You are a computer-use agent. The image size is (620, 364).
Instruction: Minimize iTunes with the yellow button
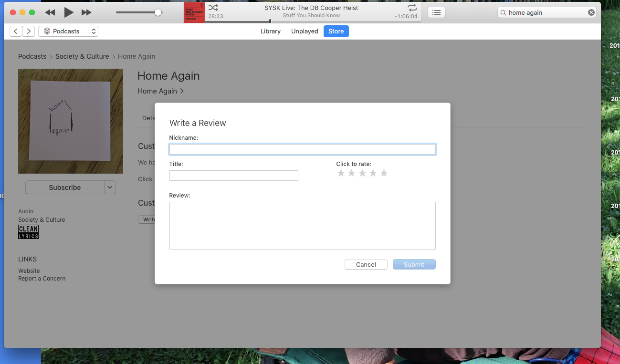pos(22,12)
